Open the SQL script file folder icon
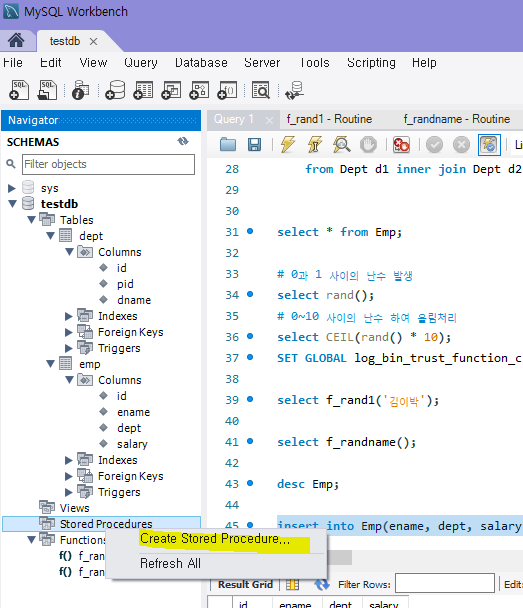 point(228,145)
